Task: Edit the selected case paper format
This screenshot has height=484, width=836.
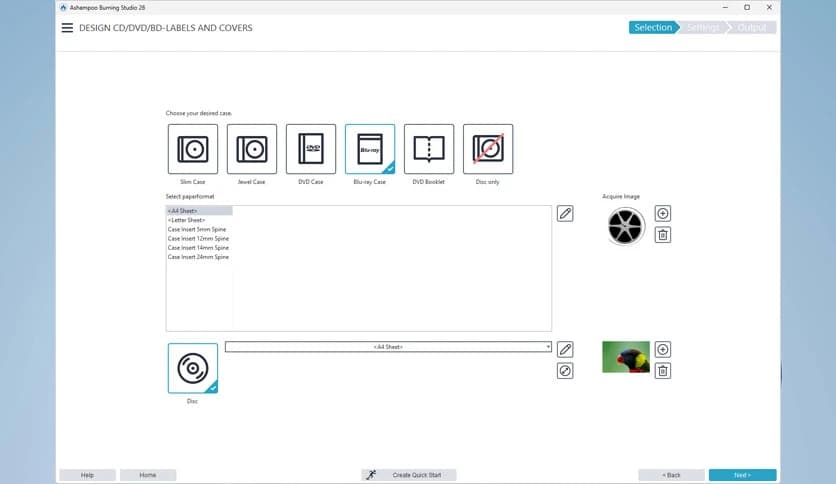Action: (x=565, y=214)
